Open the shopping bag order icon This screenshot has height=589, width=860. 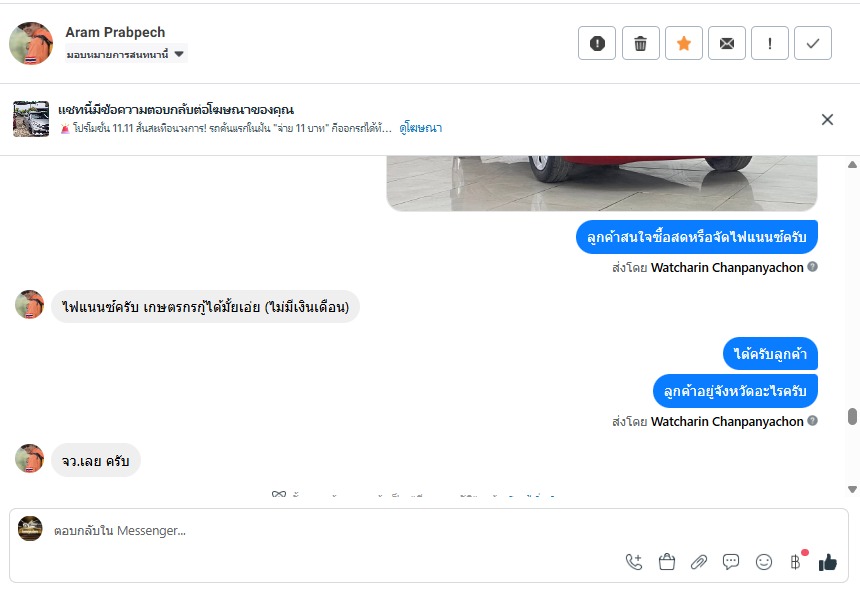[x=667, y=562]
